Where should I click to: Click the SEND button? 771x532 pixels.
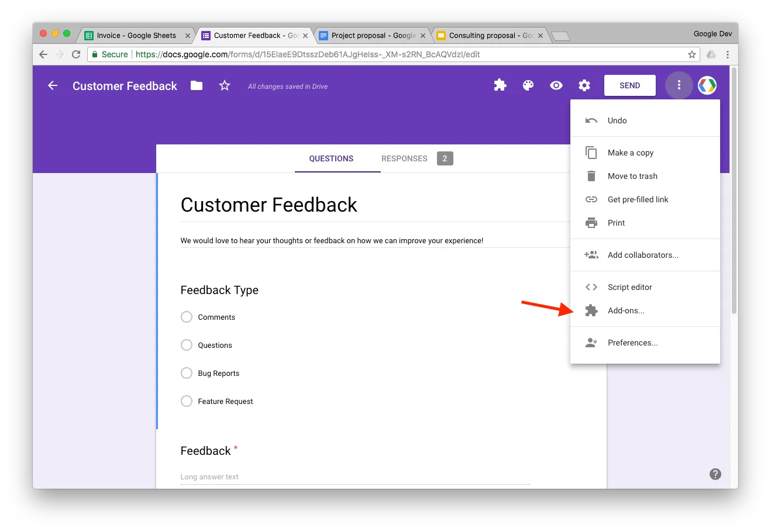629,85
